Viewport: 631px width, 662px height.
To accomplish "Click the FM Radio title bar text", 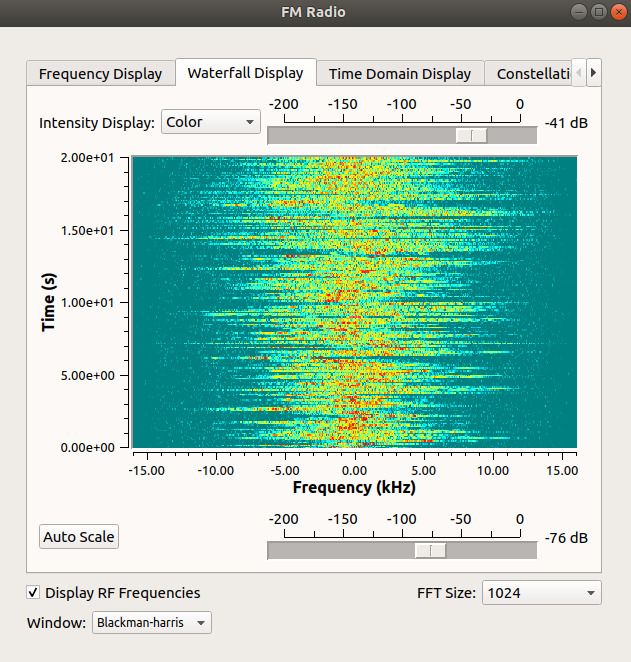I will click(x=313, y=12).
